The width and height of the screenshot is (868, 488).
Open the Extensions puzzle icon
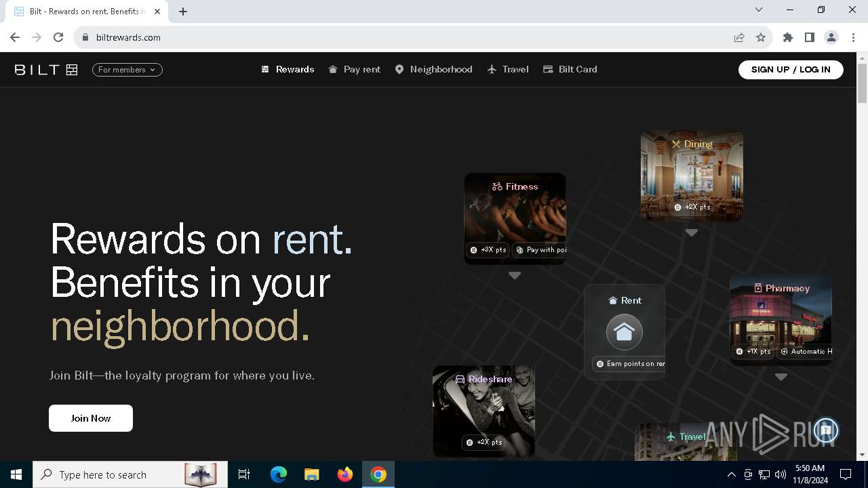(x=788, y=37)
